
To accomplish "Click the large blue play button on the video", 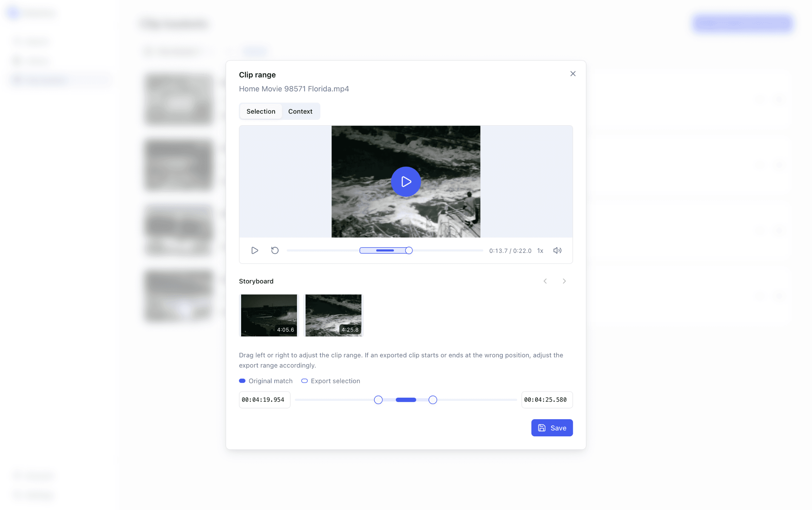I will point(406,182).
